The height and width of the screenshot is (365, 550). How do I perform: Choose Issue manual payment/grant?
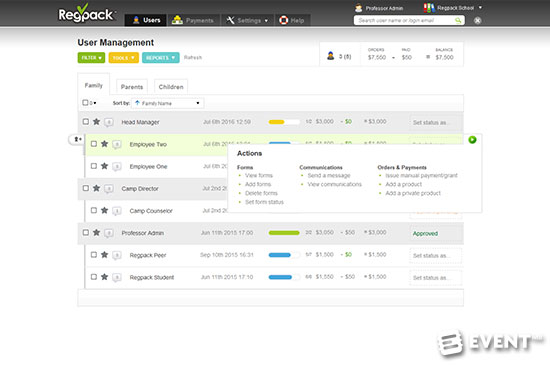(421, 175)
